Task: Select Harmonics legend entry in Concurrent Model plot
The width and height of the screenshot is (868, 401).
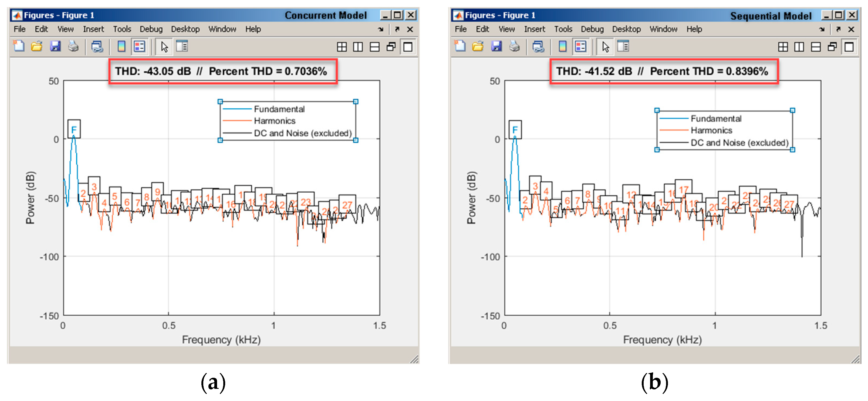Action: click(274, 121)
